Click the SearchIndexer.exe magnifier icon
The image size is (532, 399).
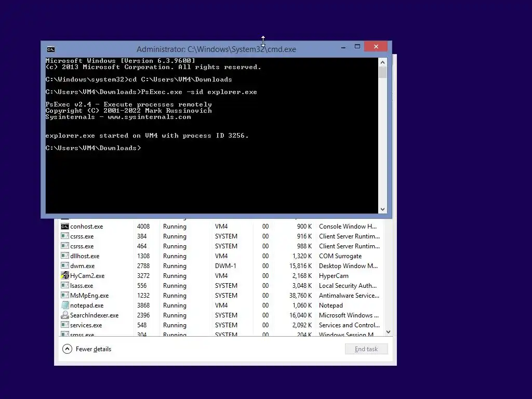pos(65,315)
